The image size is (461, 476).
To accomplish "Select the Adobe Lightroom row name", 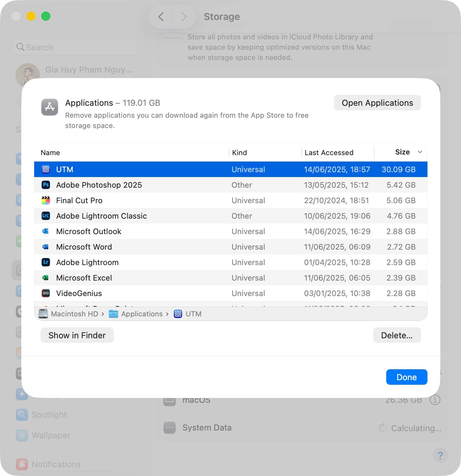I will 87,262.
